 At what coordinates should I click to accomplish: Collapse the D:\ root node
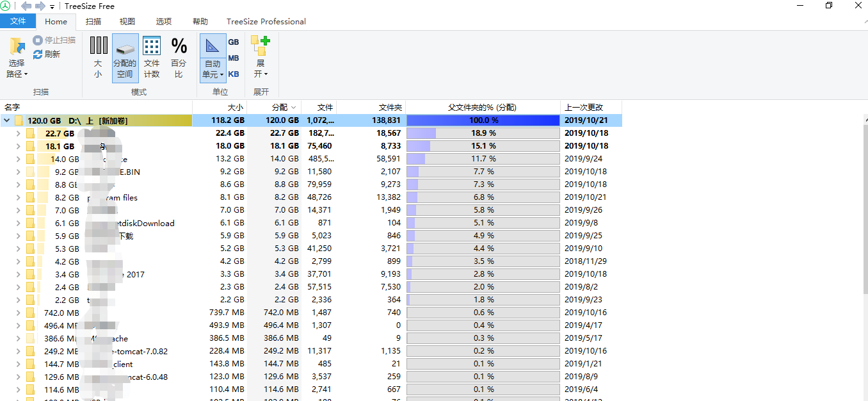pyautogui.click(x=6, y=120)
